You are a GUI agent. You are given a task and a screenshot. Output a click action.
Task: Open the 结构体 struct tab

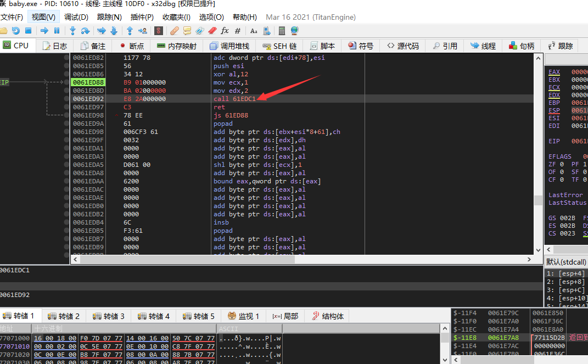pos(327,316)
